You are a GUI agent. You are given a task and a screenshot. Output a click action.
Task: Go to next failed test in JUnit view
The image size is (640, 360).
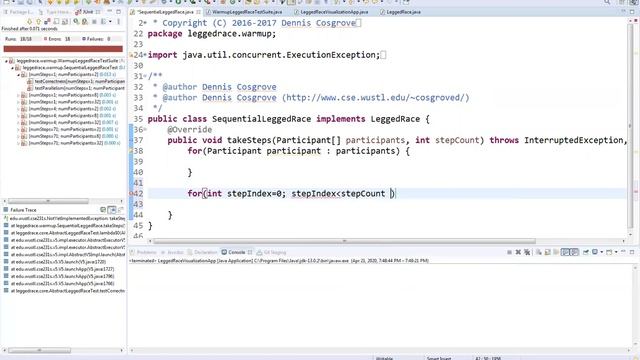point(29,21)
